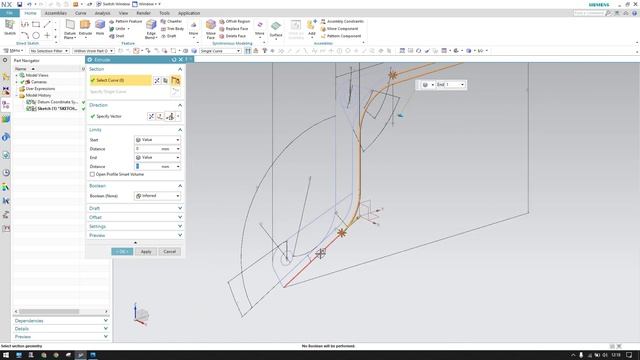Switch to the View ribbon tab

click(123, 13)
